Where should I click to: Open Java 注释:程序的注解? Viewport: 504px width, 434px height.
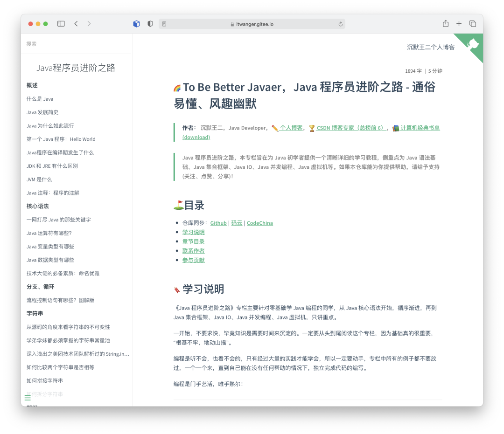click(53, 193)
